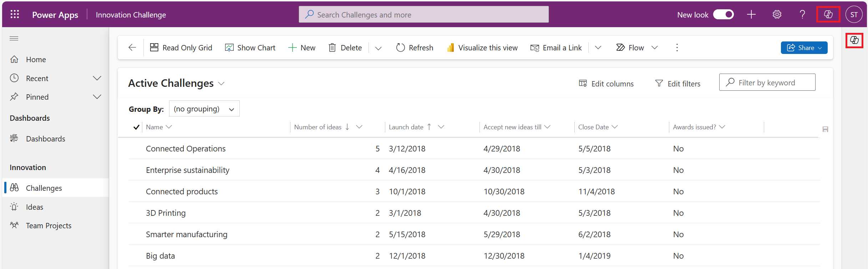Click the Ideas lightbulb icon
868x269 pixels.
click(x=14, y=207)
